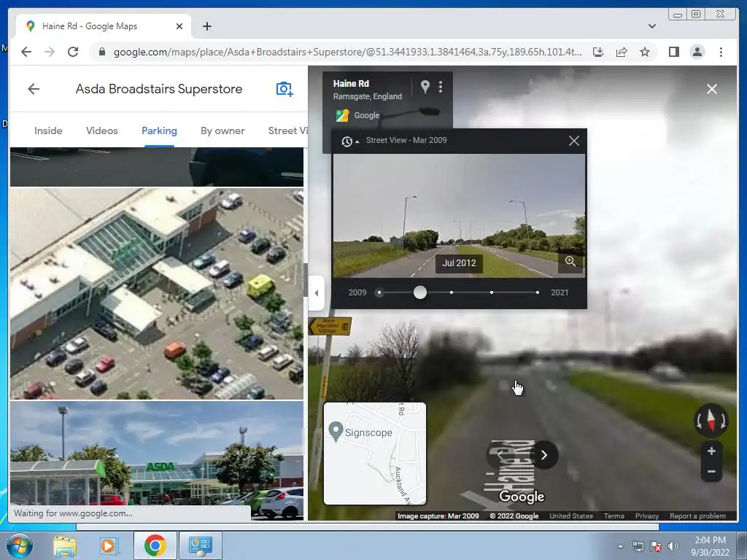Click the taskbar clock showing 2:04 PM
The image size is (747, 560).
click(710, 546)
